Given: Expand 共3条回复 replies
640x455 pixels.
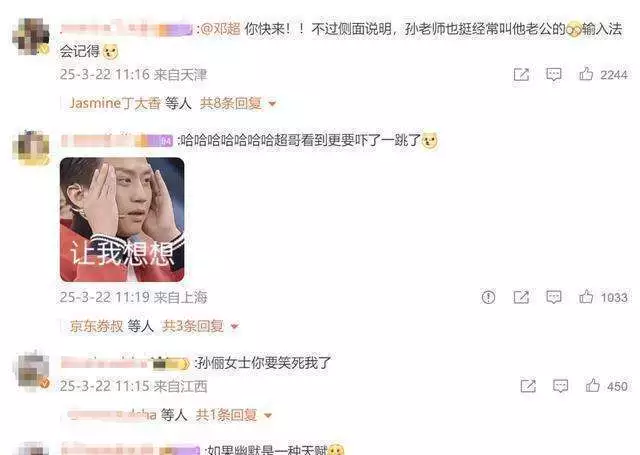Looking at the screenshot, I should click(x=200, y=326).
